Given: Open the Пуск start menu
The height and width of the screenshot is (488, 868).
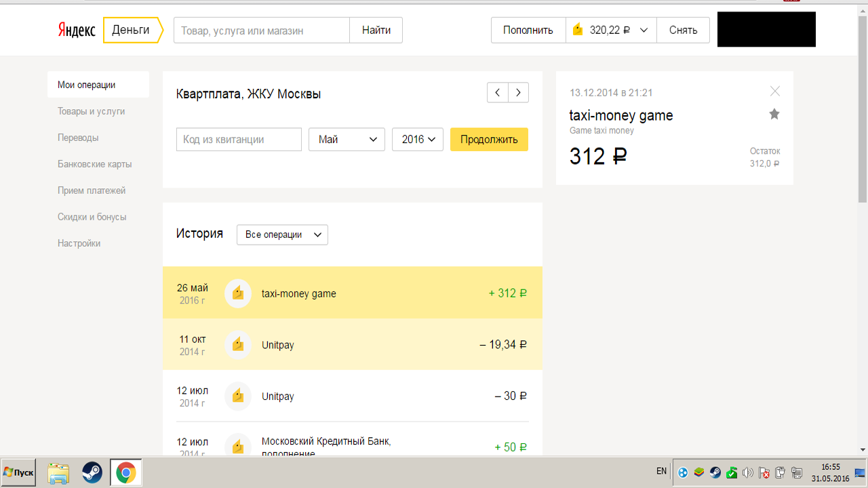Looking at the screenshot, I should (18, 472).
